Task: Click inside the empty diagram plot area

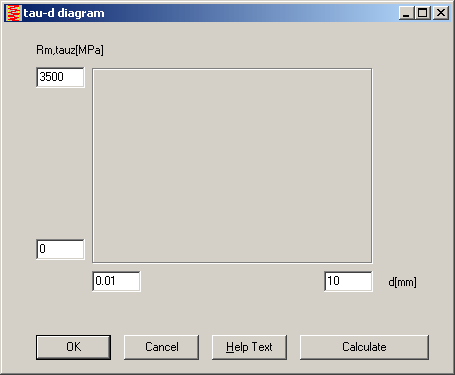Action: pos(232,166)
